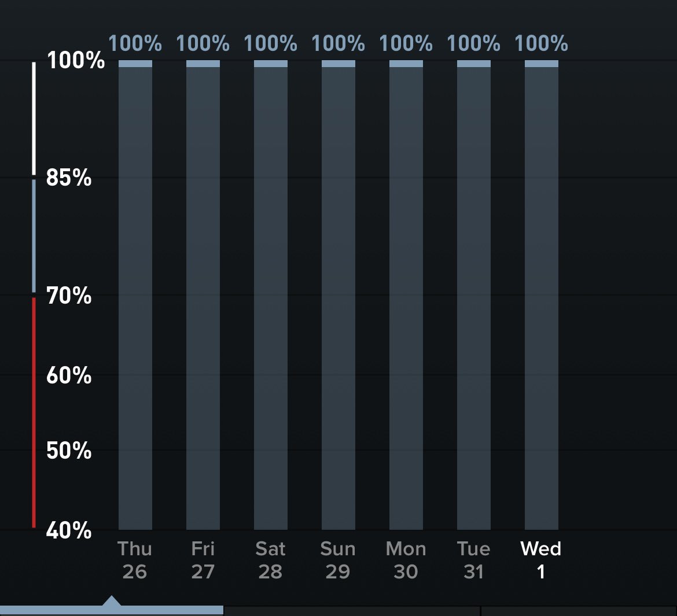Click the red low-range segment of the axis
Viewport: 677px width, 616px height.
[34, 412]
